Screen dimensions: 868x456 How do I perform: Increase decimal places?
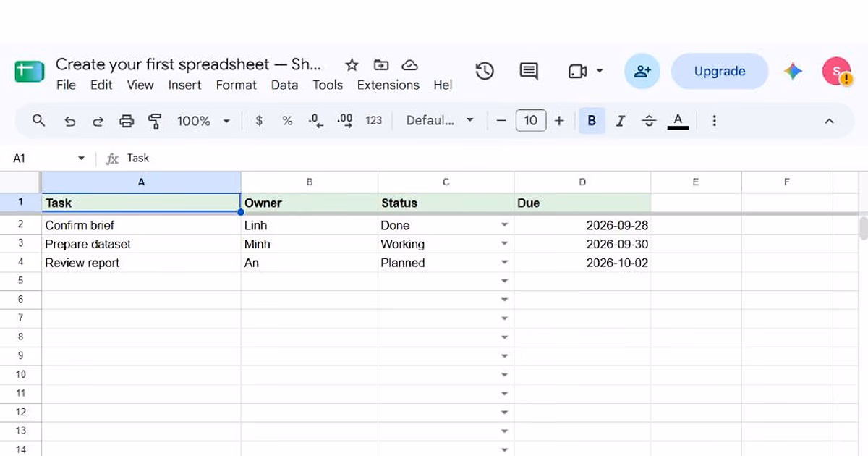coord(345,121)
